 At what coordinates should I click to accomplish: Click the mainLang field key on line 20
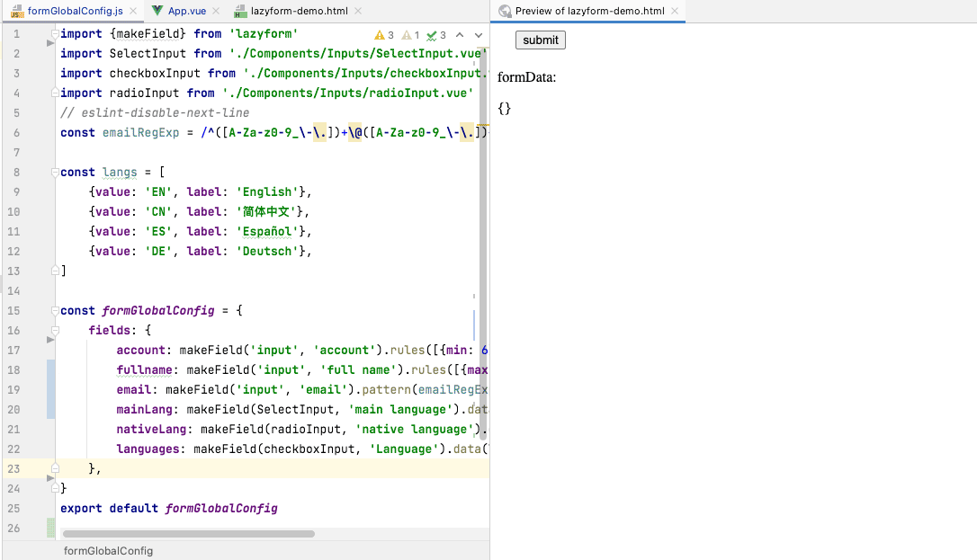[x=144, y=409]
